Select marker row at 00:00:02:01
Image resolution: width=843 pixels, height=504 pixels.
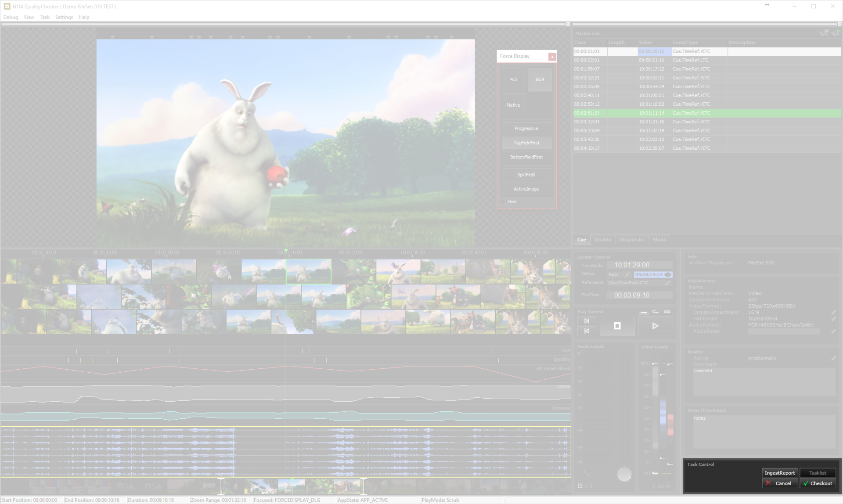[707, 60]
